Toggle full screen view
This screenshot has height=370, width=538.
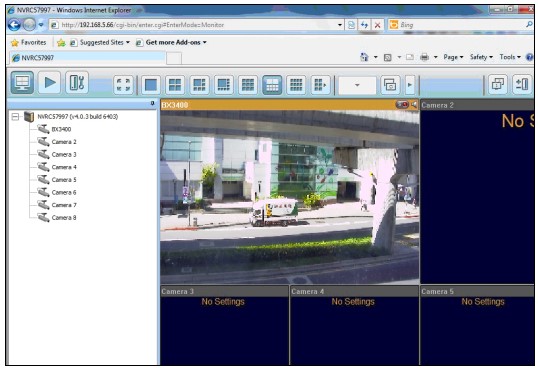tap(123, 84)
